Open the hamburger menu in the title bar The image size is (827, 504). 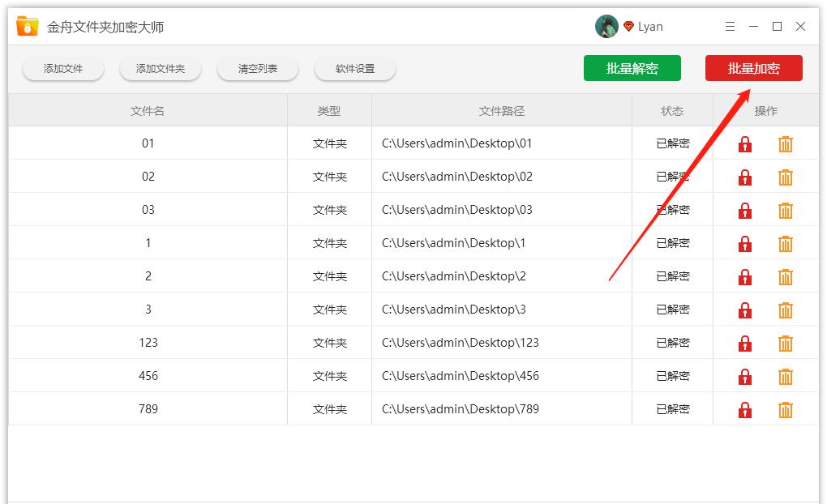click(x=729, y=26)
